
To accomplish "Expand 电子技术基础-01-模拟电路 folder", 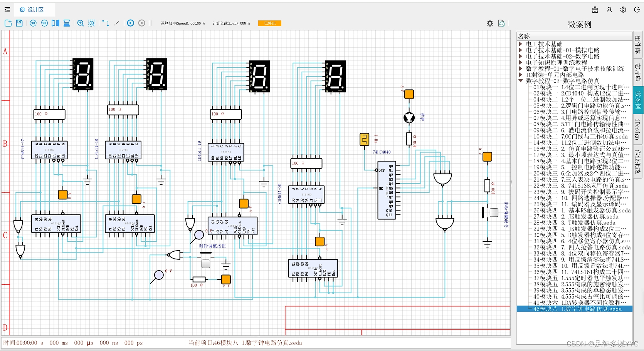I will point(521,50).
